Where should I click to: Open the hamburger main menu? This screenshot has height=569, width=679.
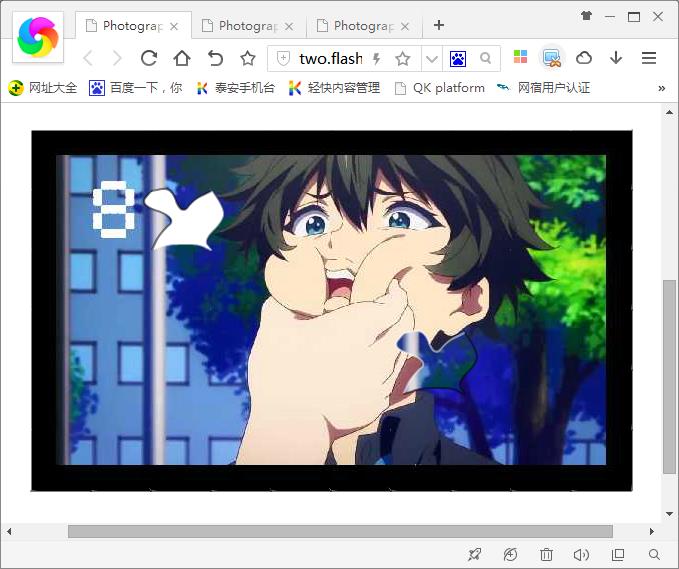click(x=648, y=58)
